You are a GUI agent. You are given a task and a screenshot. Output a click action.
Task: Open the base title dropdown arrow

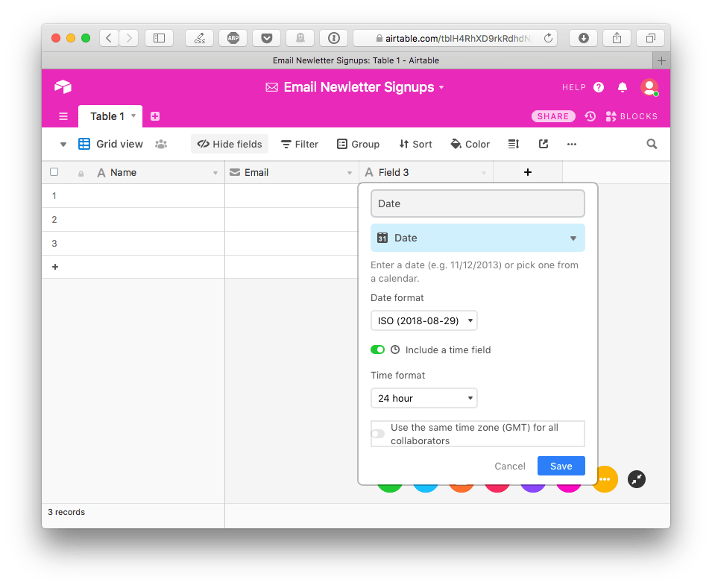pyautogui.click(x=441, y=88)
